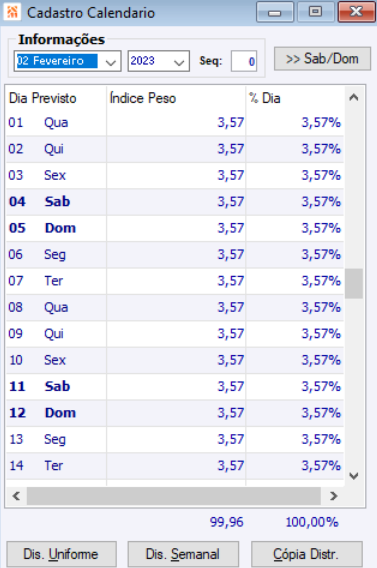This screenshot has width=377, height=568.
Task: Click the vertical scrollbar thumb
Action: [x=354, y=283]
